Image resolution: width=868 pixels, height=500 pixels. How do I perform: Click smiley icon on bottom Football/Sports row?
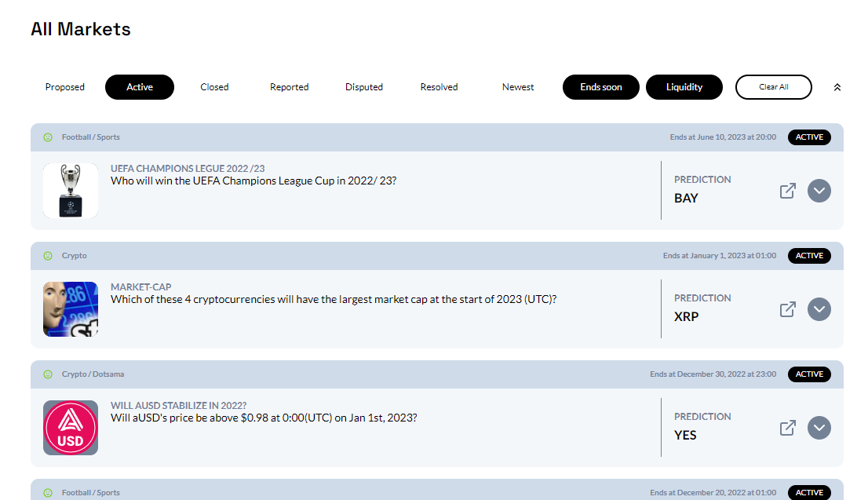pyautogui.click(x=49, y=492)
